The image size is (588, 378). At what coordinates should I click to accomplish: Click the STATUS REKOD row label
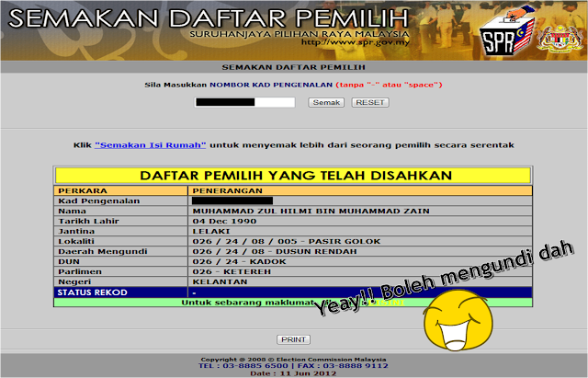pyautogui.click(x=92, y=292)
